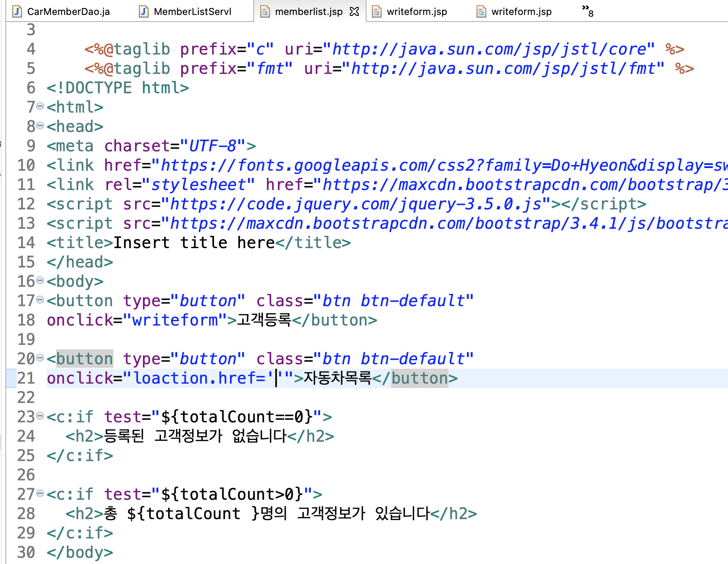Collapse the c:if block on line 27

coord(40,493)
